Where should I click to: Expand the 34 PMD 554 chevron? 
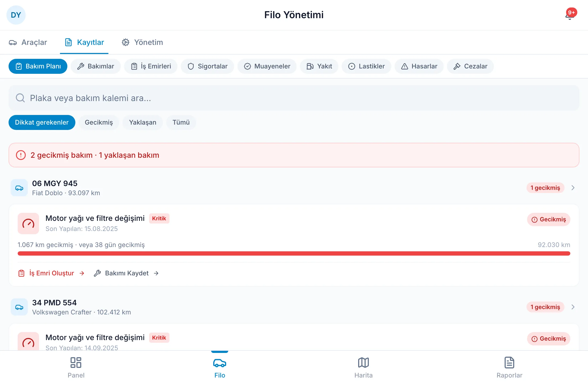tap(573, 307)
